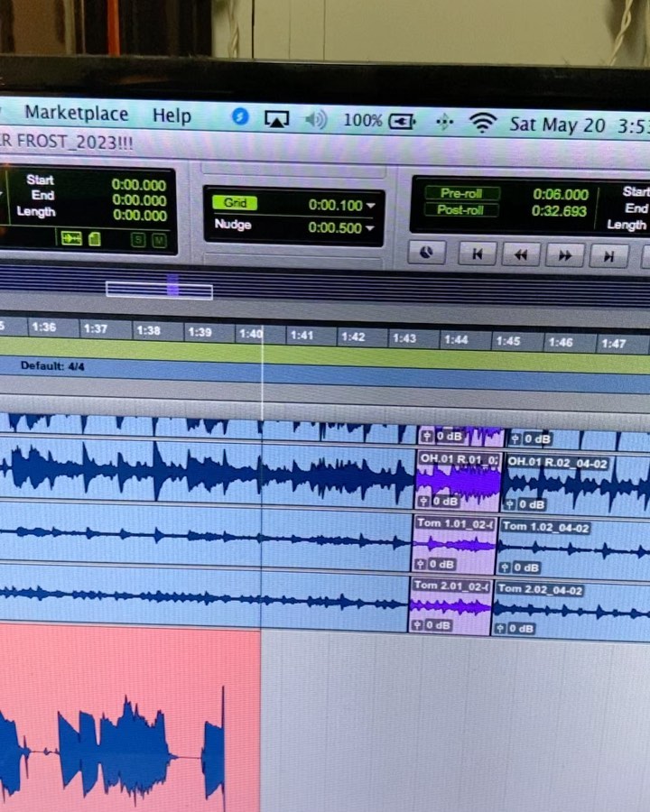This screenshot has height=812, width=650.
Task: Click the purple highlight in universe view
Action: [x=172, y=286]
